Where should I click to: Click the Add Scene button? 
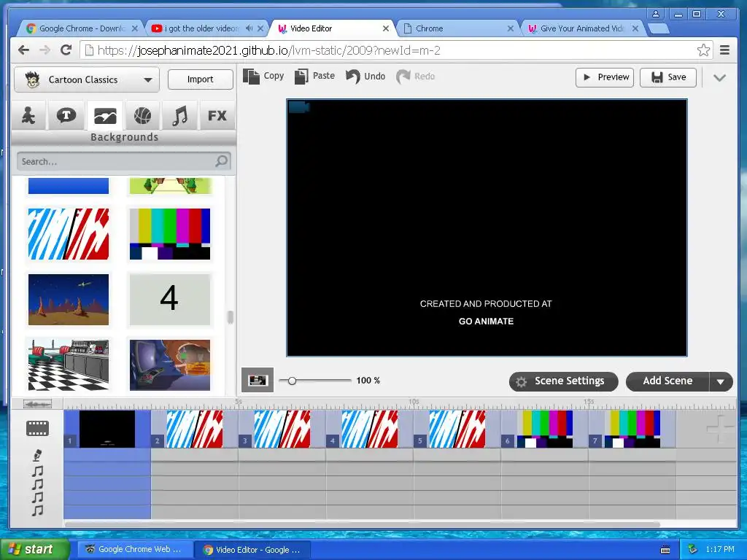[667, 381]
